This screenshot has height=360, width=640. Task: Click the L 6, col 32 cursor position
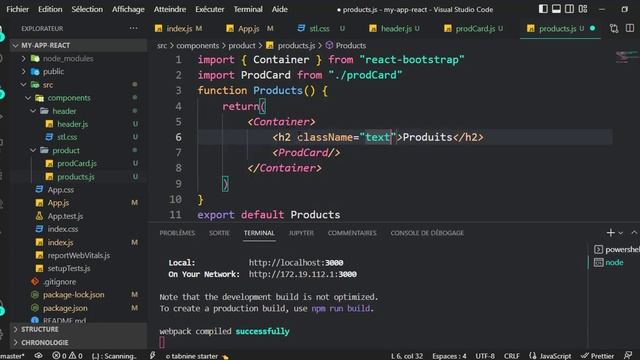[407, 356]
